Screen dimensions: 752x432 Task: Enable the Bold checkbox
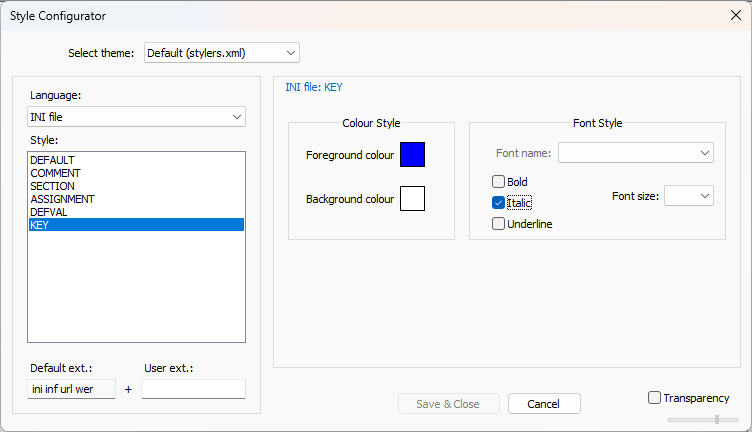tap(498, 182)
